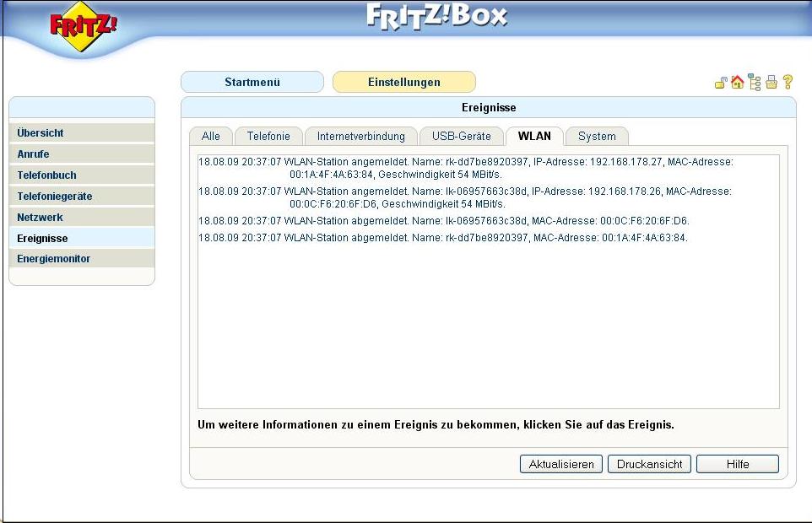Click the open padlock icon
This screenshot has height=523, width=812.
pyautogui.click(x=721, y=83)
